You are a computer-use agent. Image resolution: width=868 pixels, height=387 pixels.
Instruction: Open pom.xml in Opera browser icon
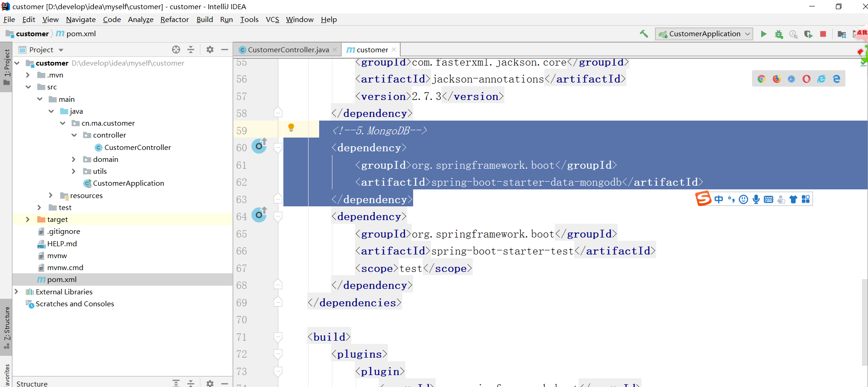click(x=807, y=79)
